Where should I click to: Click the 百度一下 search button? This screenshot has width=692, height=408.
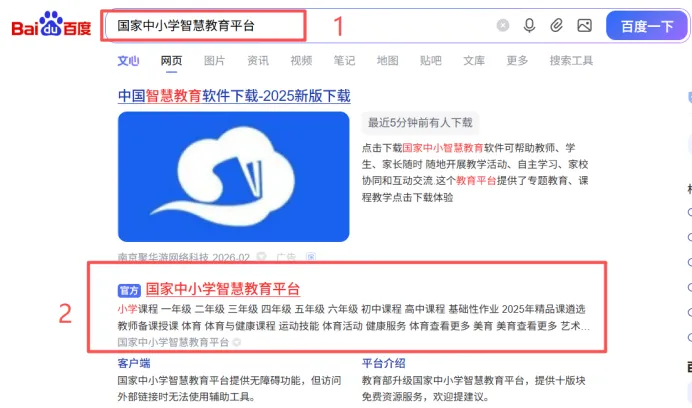(x=647, y=26)
